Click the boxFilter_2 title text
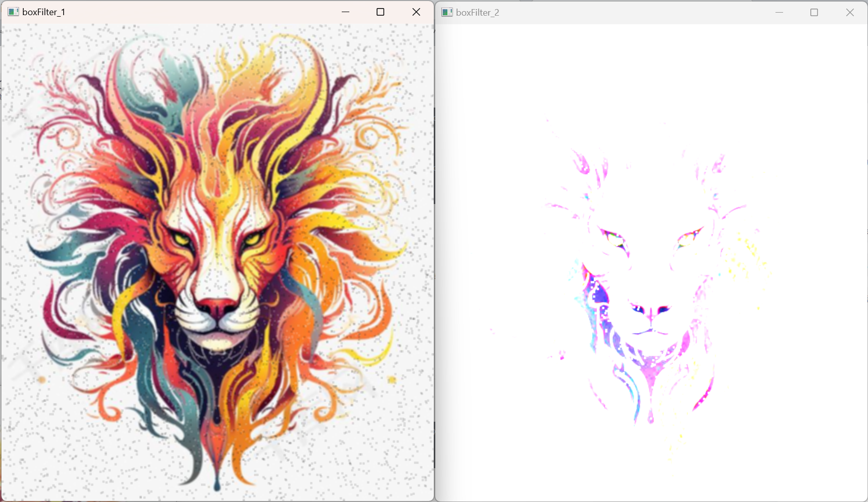 click(478, 13)
